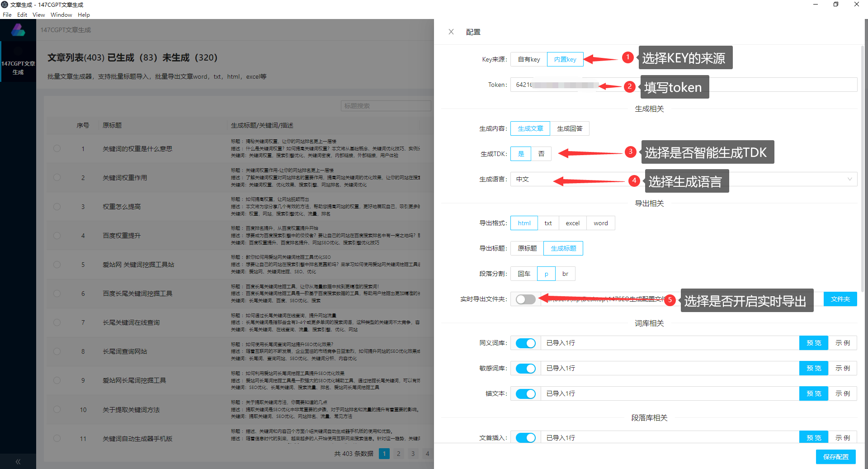Screen dimensions: 868x469
Task: Choose 生成回答 as generated content
Action: (570, 128)
